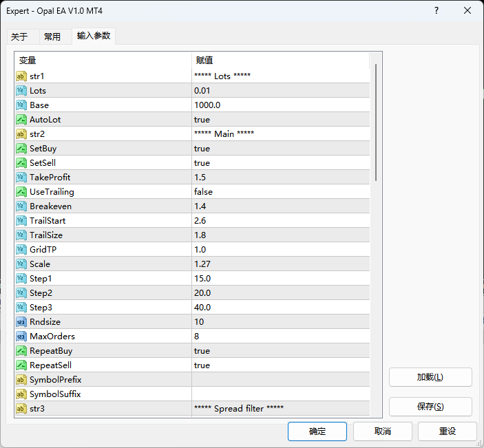
Task: Click the boolean icon next to AutoLot
Action: [21, 120]
